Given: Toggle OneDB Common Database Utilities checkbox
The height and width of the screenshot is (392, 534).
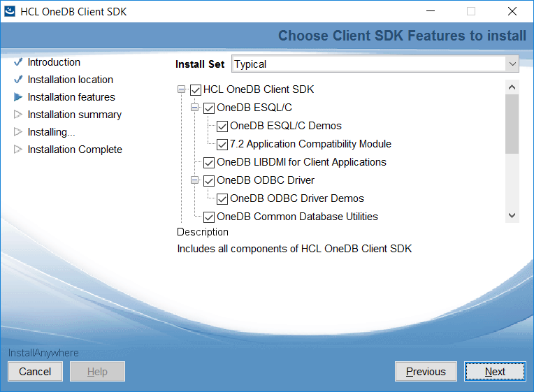Looking at the screenshot, I should tap(209, 217).
